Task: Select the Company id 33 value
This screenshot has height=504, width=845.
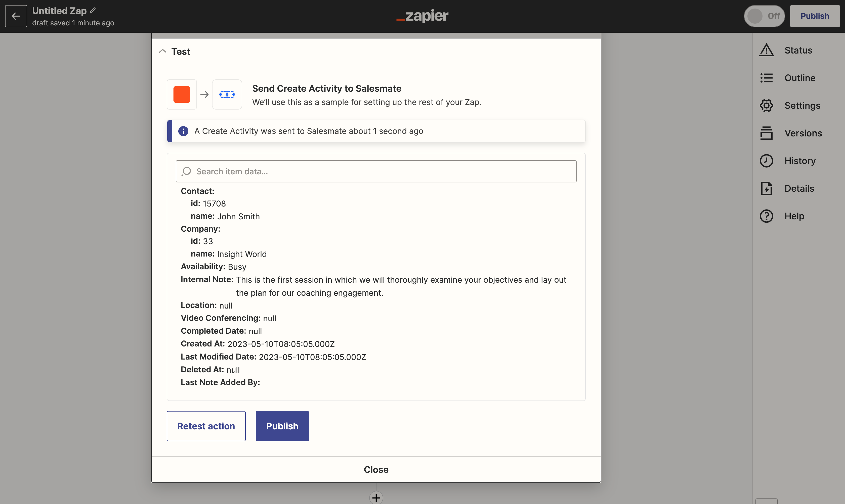Action: 208,241
